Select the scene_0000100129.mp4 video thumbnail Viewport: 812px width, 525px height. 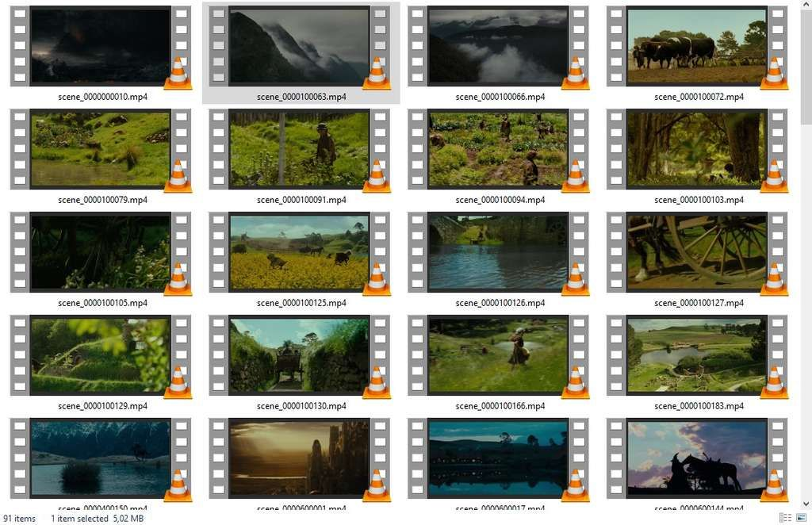pos(101,355)
